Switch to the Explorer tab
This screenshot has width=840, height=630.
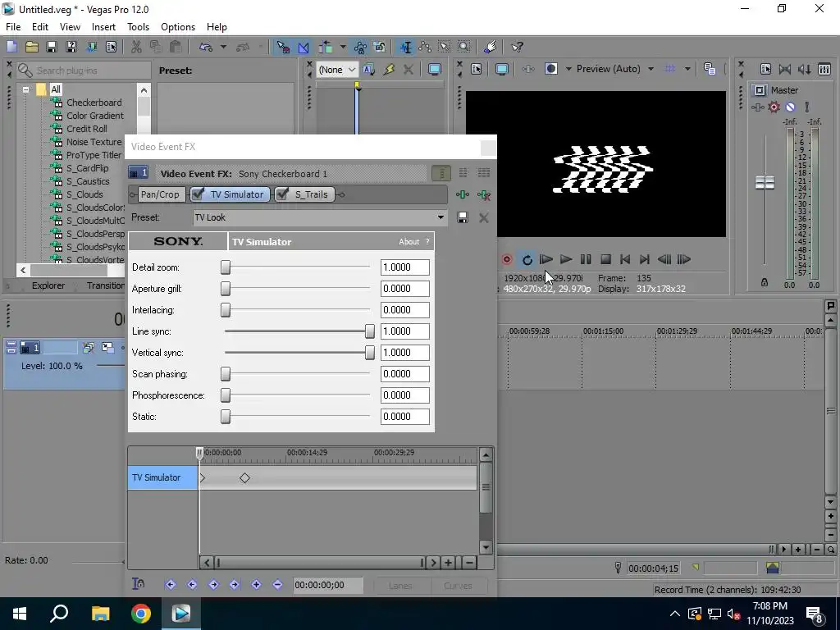pos(48,285)
